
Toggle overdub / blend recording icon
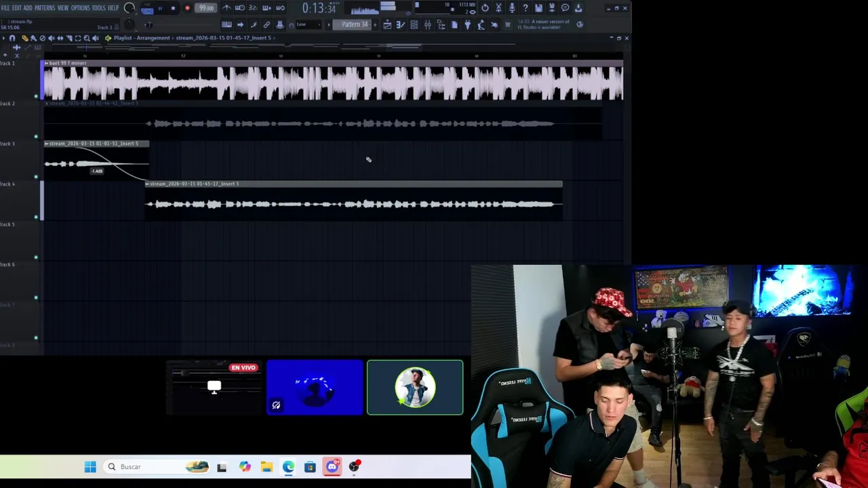coord(267,8)
